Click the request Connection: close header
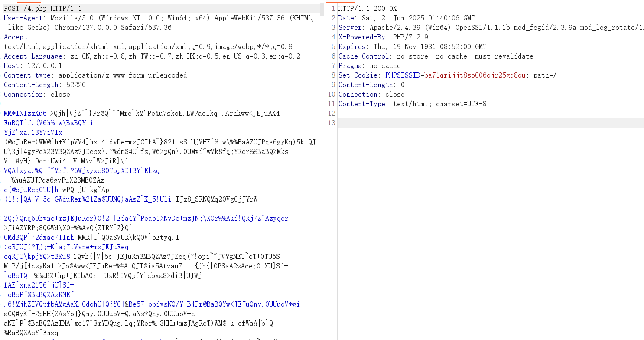Viewport: 644px width, 340px height. click(x=37, y=95)
